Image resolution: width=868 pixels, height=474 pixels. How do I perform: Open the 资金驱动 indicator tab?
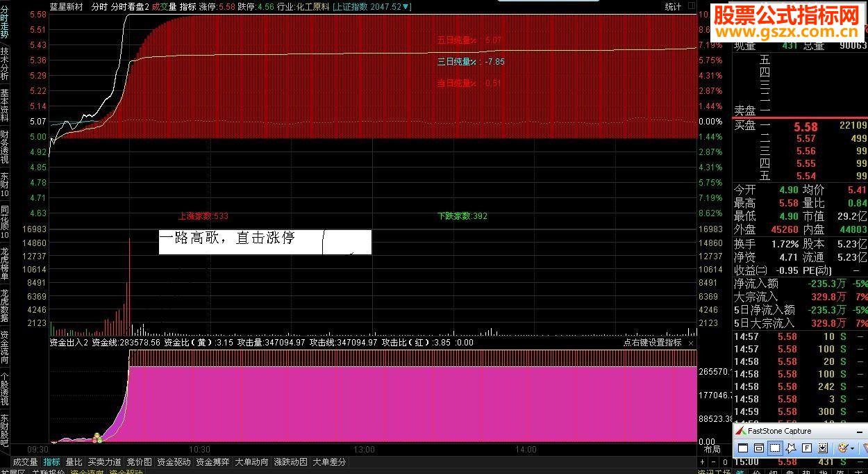pos(174,461)
